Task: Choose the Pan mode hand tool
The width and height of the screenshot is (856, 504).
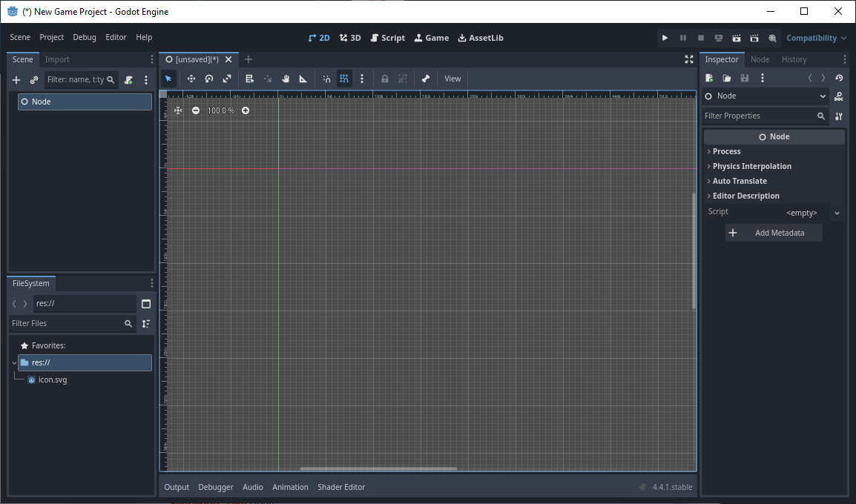Action: tap(286, 79)
